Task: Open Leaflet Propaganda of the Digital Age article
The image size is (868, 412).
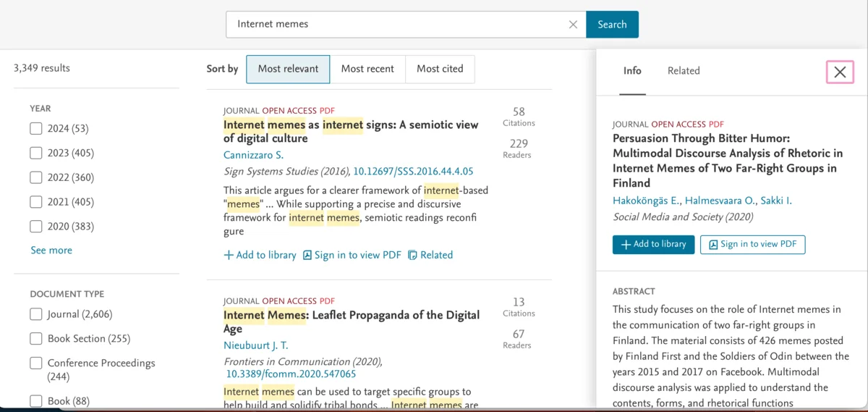Action: [351, 321]
